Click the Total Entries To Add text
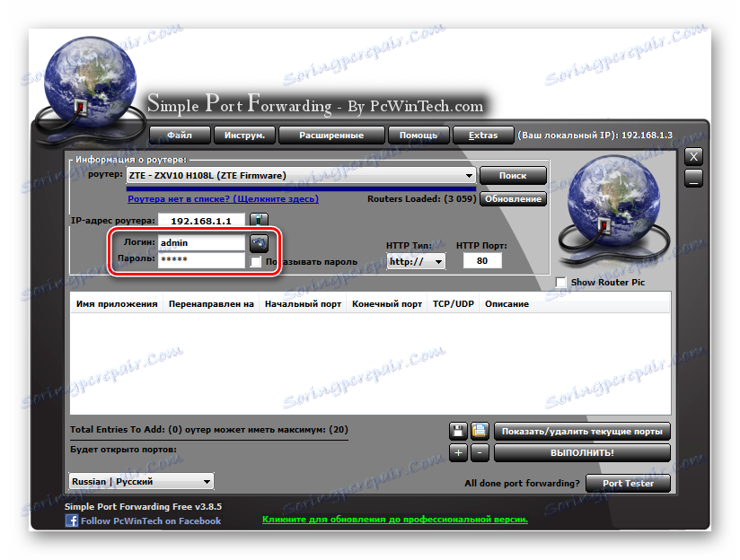740x560 pixels. (x=209, y=429)
